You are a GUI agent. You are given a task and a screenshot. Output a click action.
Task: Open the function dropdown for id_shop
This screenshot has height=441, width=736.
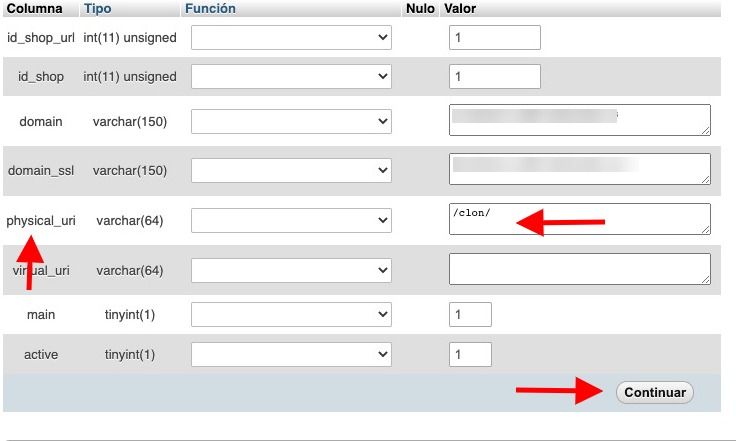pos(291,76)
